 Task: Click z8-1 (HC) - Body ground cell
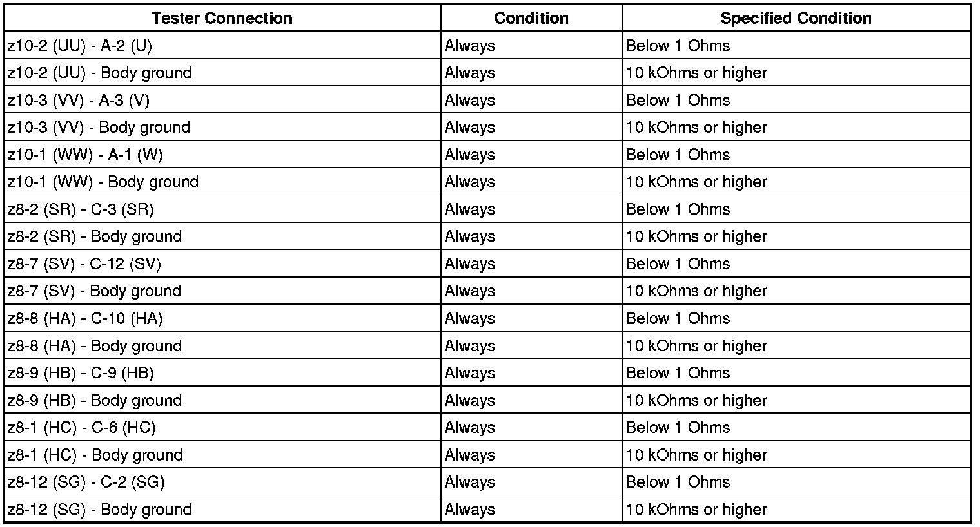coord(222,455)
